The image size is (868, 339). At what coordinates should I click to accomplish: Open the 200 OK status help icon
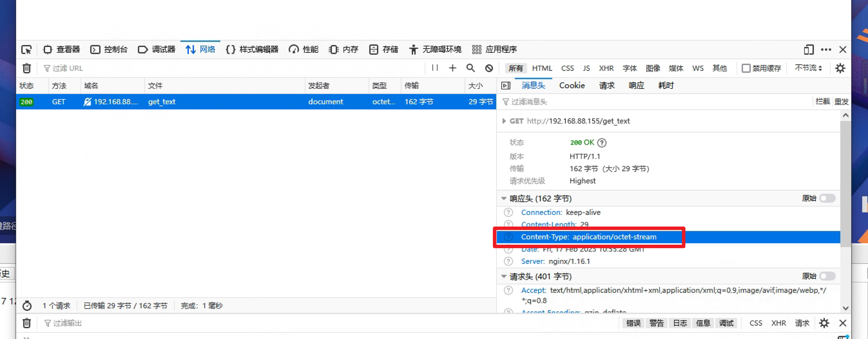point(602,142)
